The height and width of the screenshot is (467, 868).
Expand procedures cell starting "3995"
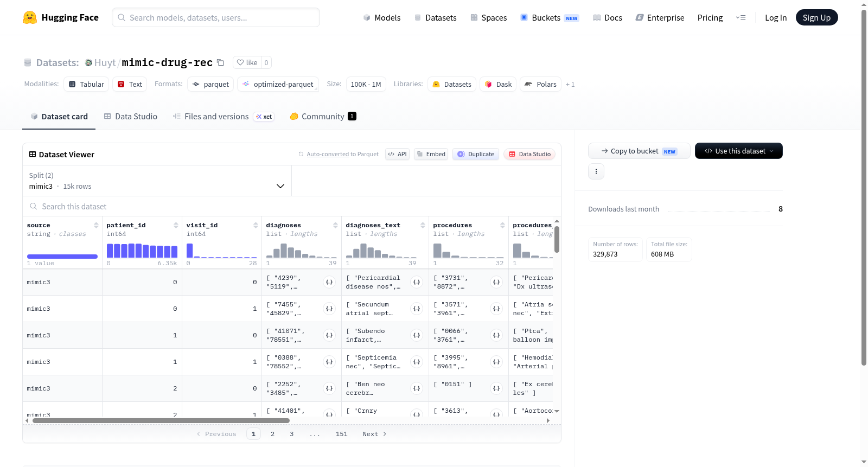496,362
